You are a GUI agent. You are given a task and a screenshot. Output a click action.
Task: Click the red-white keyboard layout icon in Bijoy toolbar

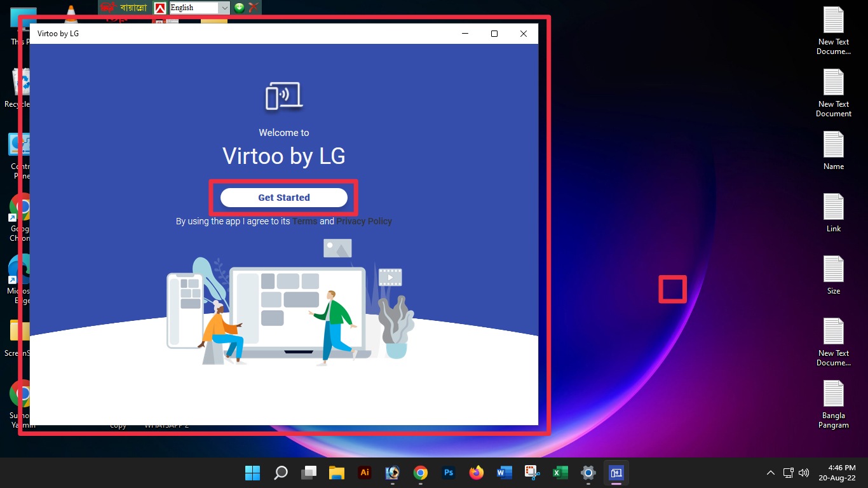tap(160, 8)
